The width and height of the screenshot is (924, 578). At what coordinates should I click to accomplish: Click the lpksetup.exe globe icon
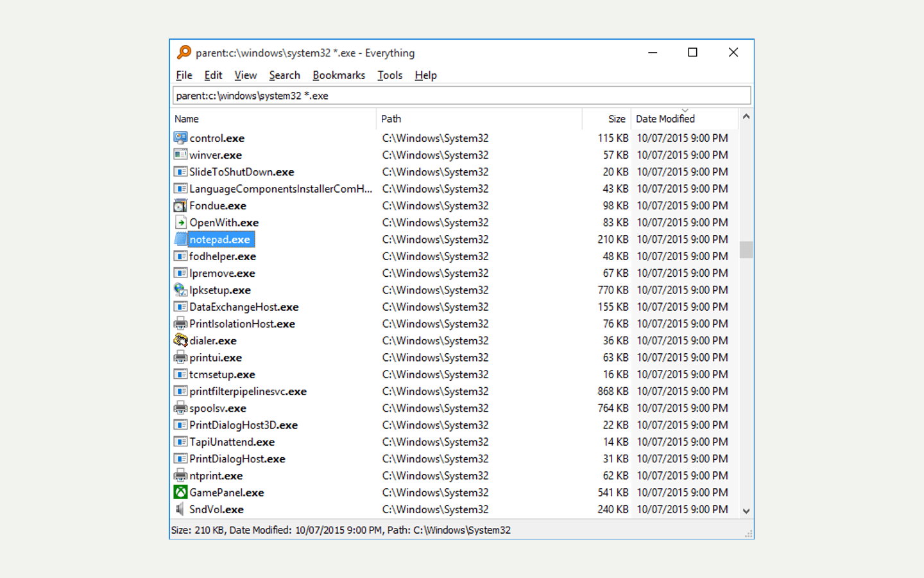click(x=180, y=290)
